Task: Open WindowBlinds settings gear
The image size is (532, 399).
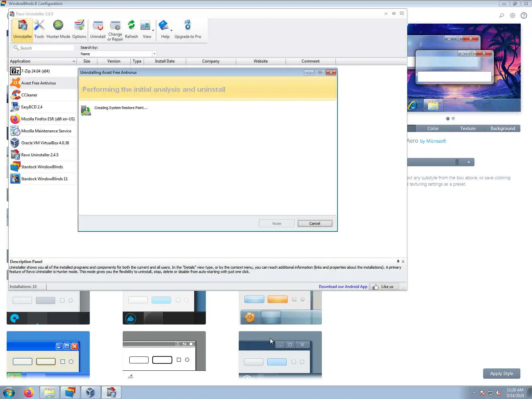Action: tap(513, 15)
